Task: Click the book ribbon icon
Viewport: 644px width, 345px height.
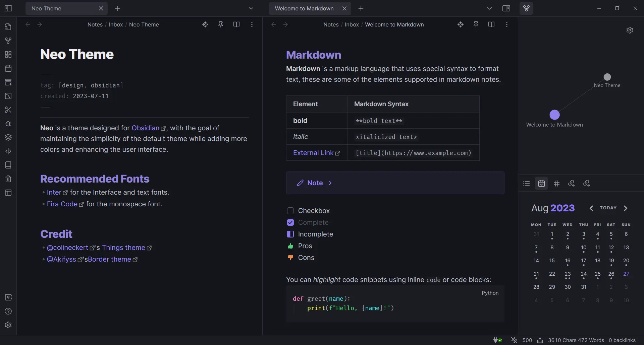Action: tap(8, 165)
